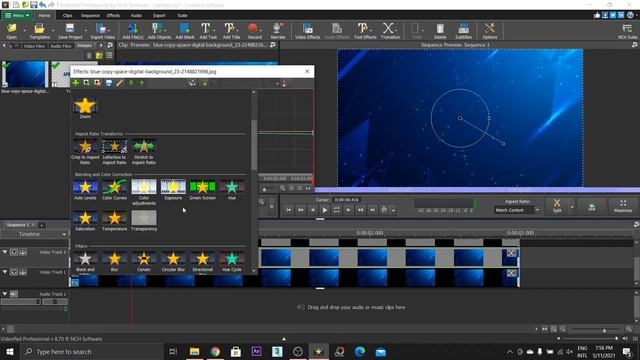Select the Green Screen effect
Image resolution: width=640 pixels, height=360 pixels.
pyautogui.click(x=202, y=189)
